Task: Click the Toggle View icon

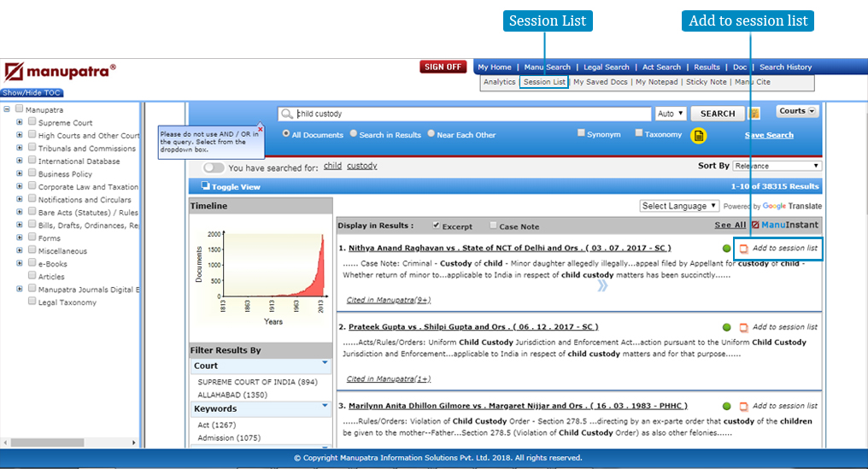Action: point(205,185)
